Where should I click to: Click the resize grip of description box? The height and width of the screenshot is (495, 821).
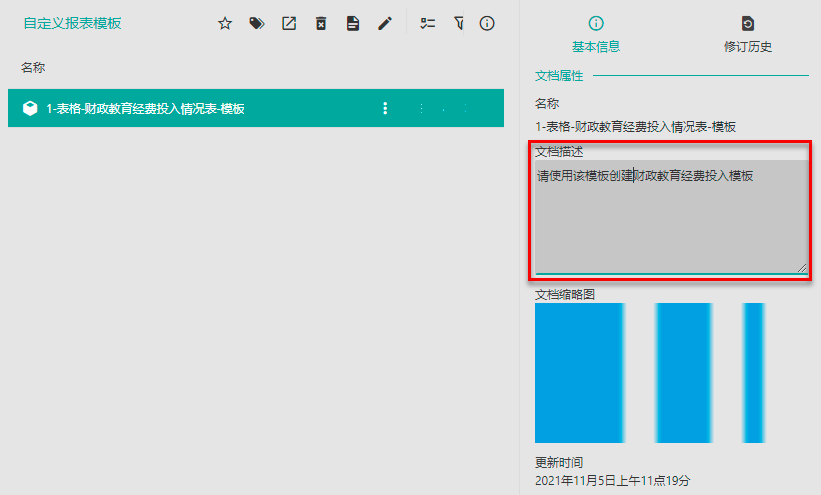click(x=802, y=268)
